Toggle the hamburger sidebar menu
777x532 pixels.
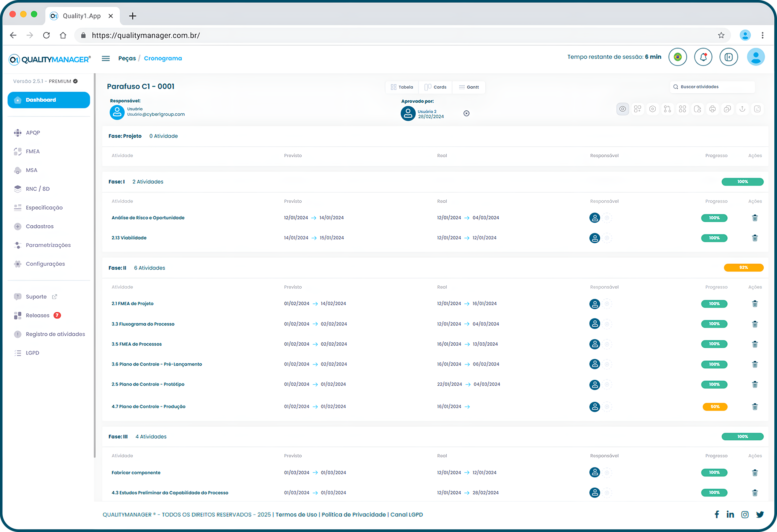click(x=106, y=58)
